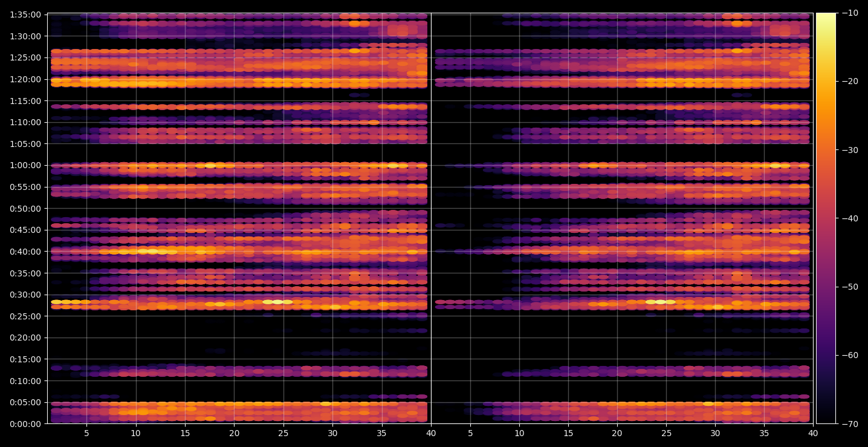868x447 pixels.
Task: Select x-axis tick 15 of left plot
Action: pyautogui.click(x=185, y=434)
